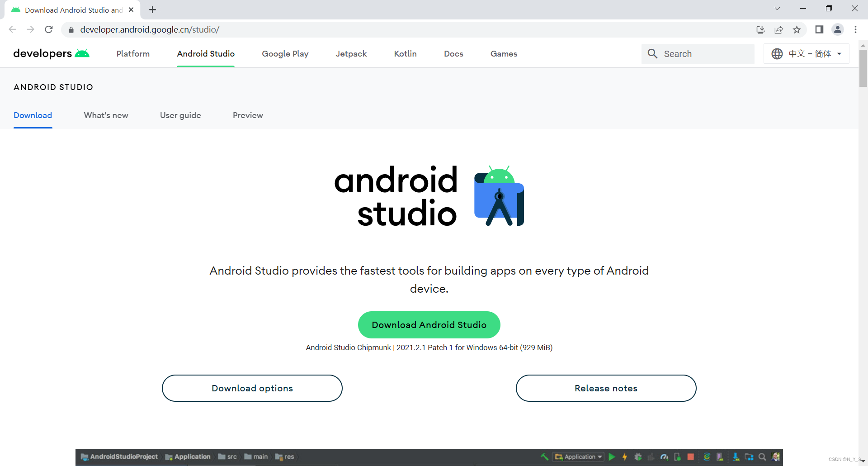Open the browser side panel
Viewport: 868px width, 466px height.
coord(819,29)
